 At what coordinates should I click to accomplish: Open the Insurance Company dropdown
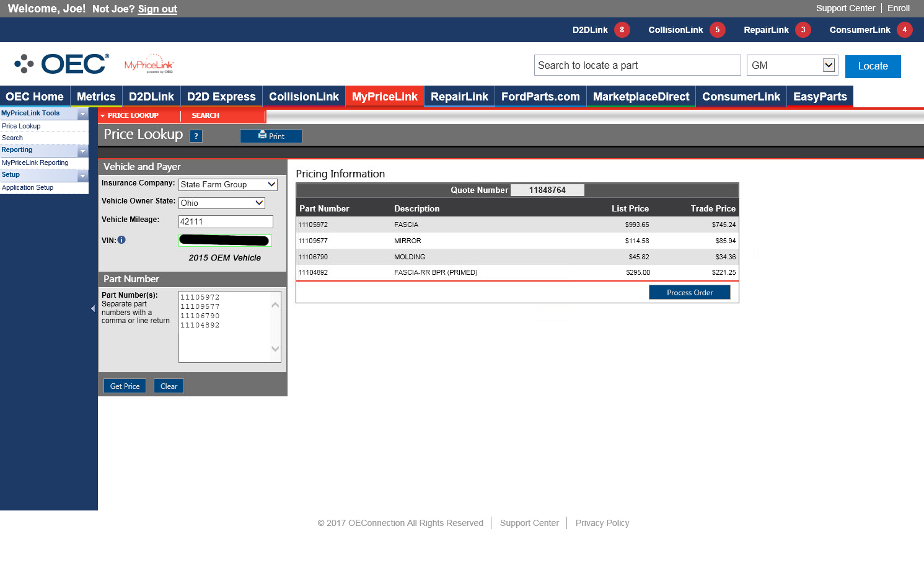tap(228, 185)
